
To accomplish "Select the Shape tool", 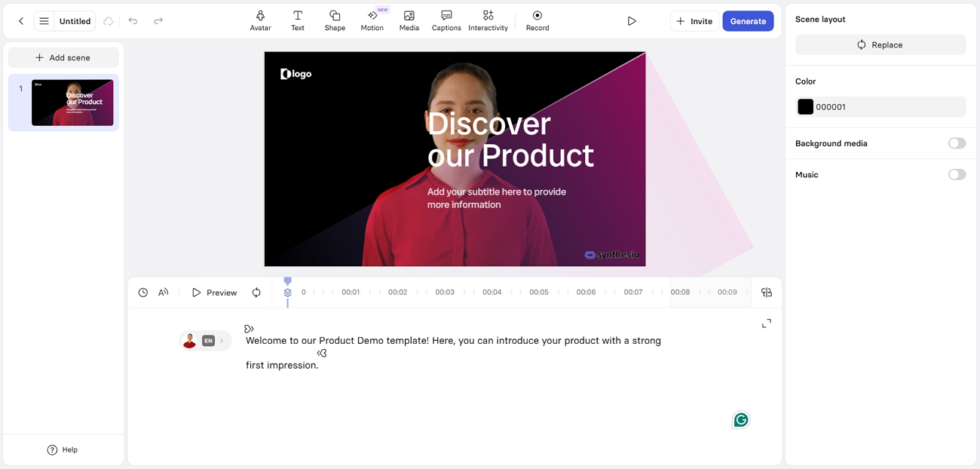I will (x=335, y=21).
